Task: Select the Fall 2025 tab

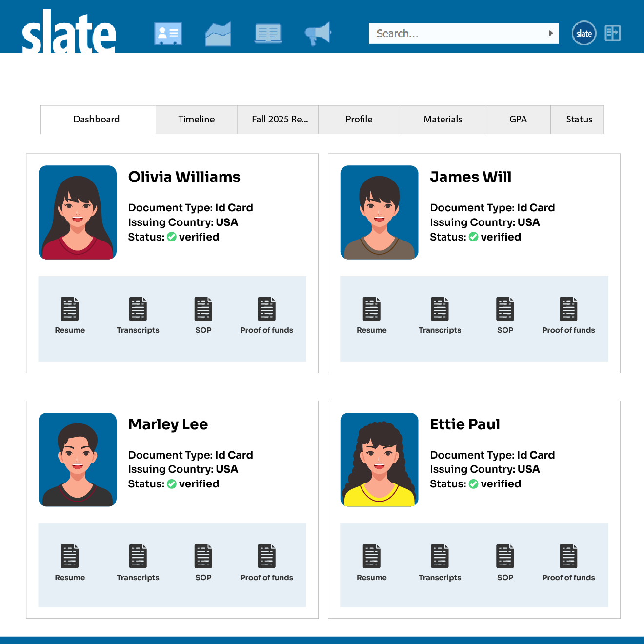Action: (x=278, y=120)
